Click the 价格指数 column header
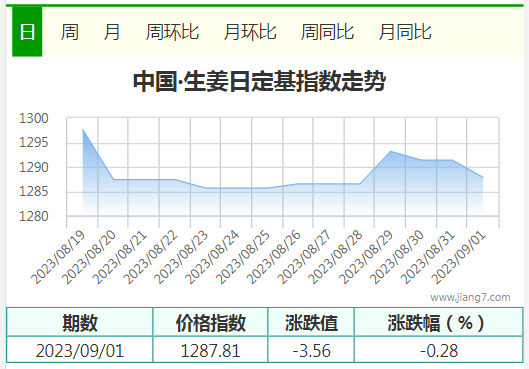The height and width of the screenshot is (369, 529). (210, 322)
